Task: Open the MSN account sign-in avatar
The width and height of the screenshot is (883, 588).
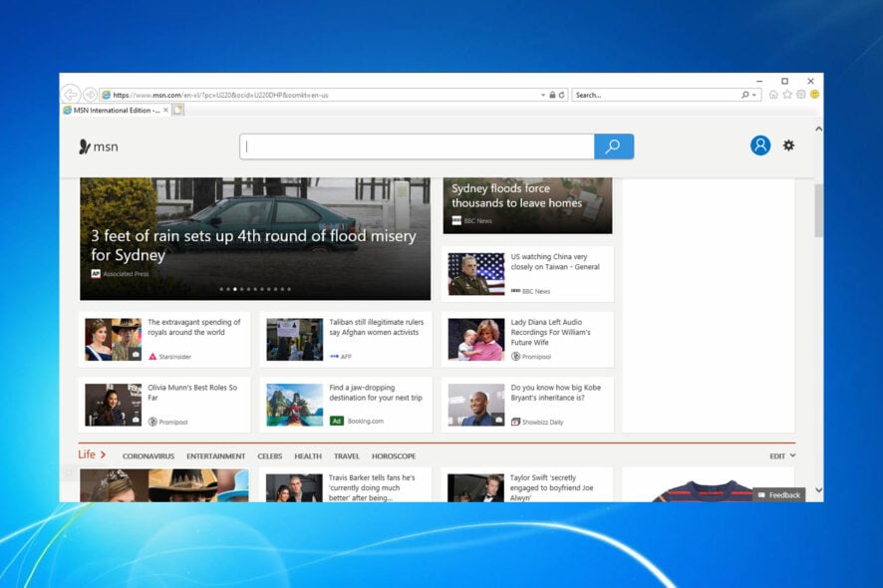Action: point(760,146)
